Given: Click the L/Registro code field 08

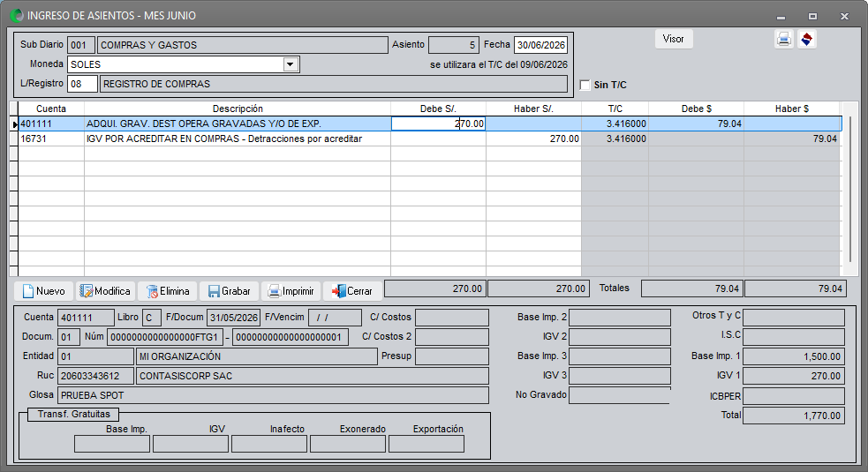Looking at the screenshot, I should coord(82,84).
